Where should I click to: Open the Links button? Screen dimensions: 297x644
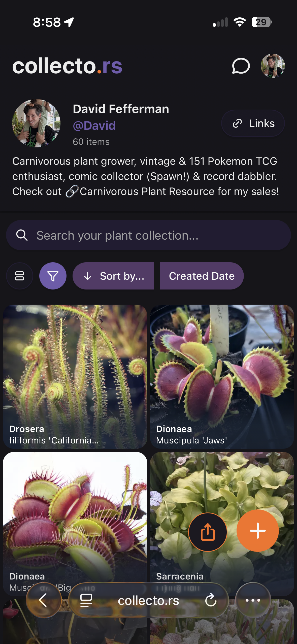[253, 123]
